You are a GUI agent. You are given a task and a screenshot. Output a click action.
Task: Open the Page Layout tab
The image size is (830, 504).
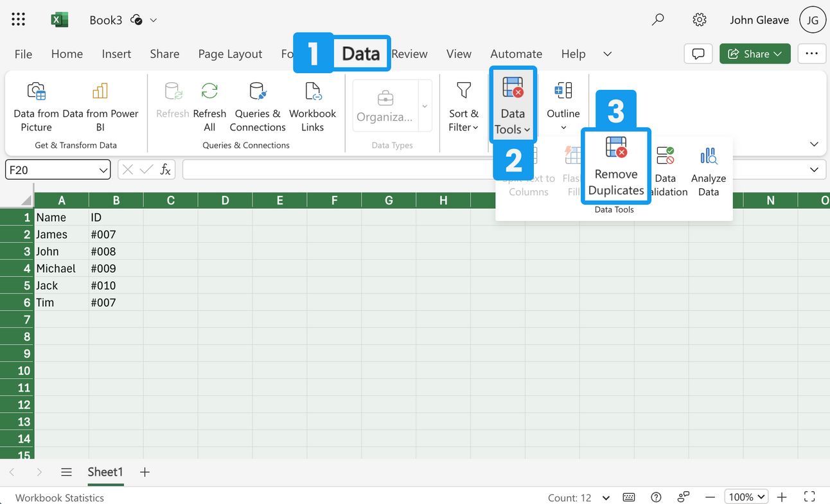click(230, 54)
